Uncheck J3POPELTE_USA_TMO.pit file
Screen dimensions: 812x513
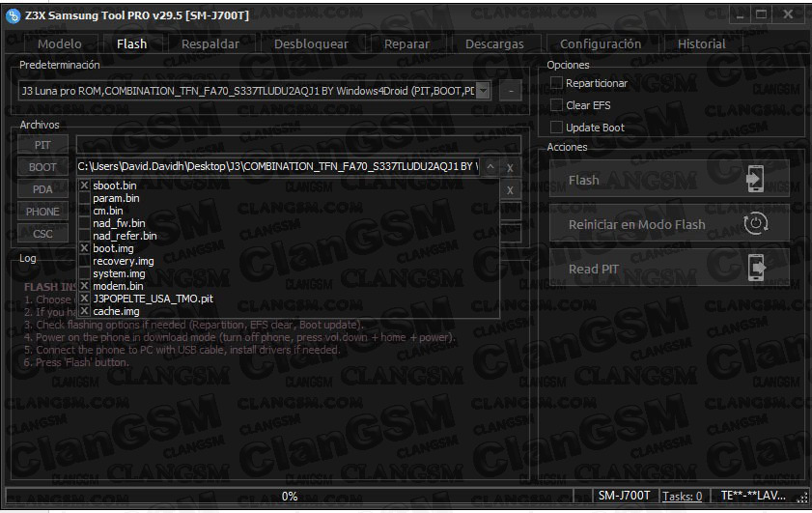tap(84, 299)
